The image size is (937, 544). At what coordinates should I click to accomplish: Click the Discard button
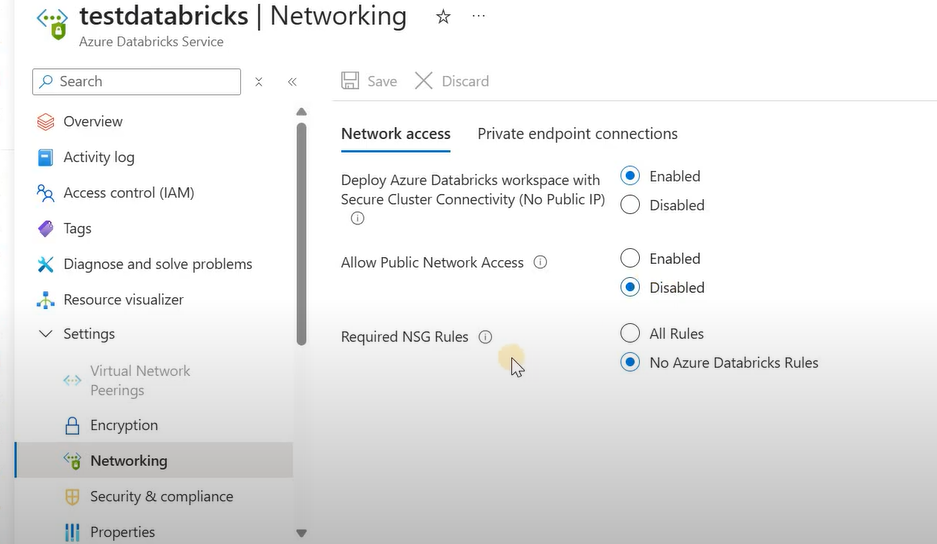pyautogui.click(x=452, y=81)
